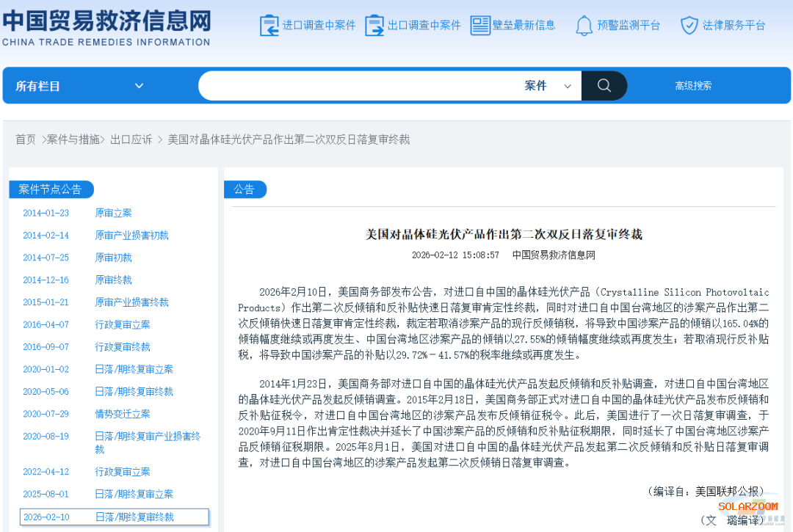
Task: Click the China Trade Remedies Information logo
Action: click(106, 26)
